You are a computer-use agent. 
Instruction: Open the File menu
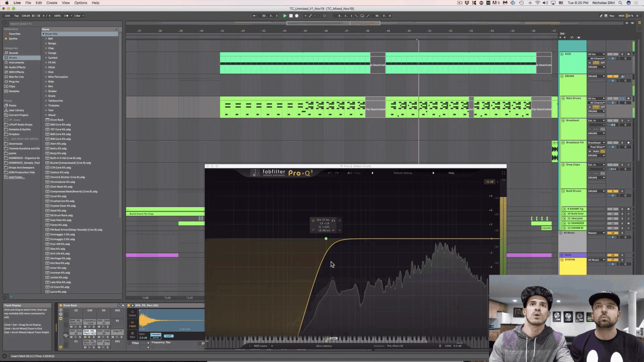[x=28, y=3]
